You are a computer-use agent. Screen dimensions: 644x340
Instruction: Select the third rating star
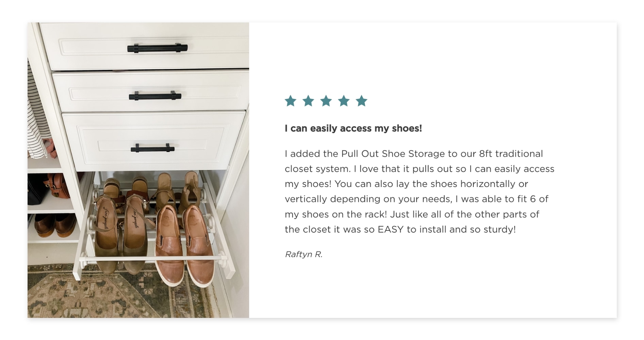click(326, 101)
